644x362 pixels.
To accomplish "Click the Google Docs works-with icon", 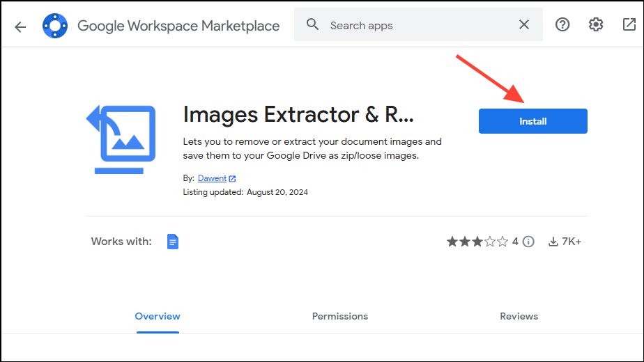I will tap(173, 242).
